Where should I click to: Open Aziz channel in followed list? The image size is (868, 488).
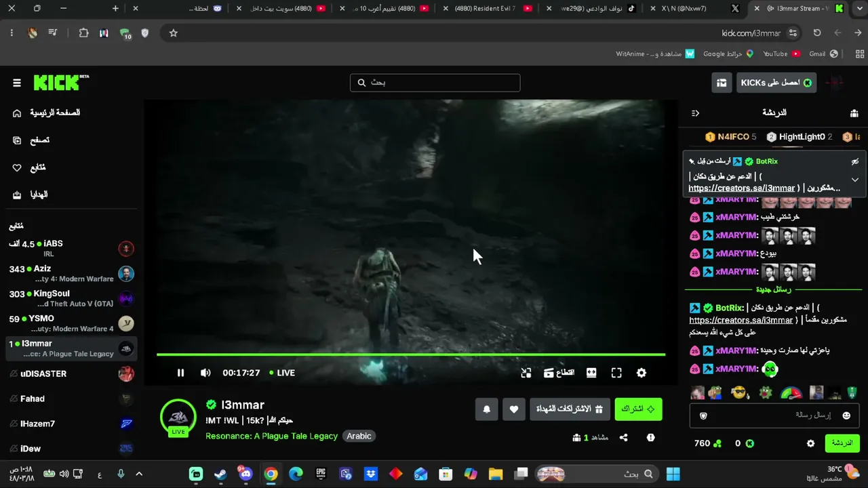click(x=72, y=274)
